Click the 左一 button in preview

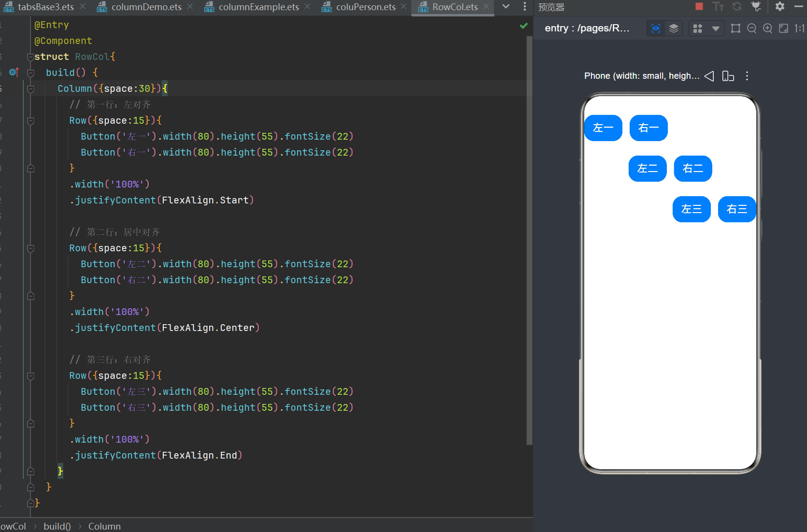tap(603, 128)
